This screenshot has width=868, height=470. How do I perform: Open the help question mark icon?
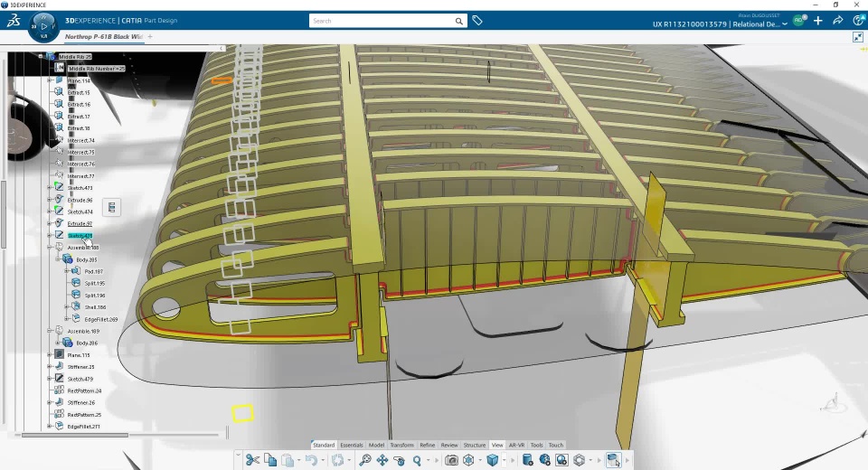(859, 21)
